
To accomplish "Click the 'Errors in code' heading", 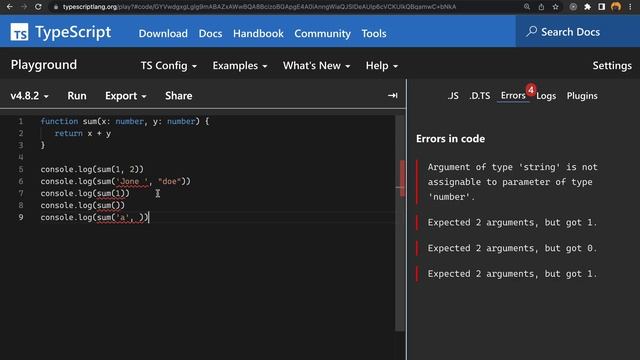I will point(450,139).
